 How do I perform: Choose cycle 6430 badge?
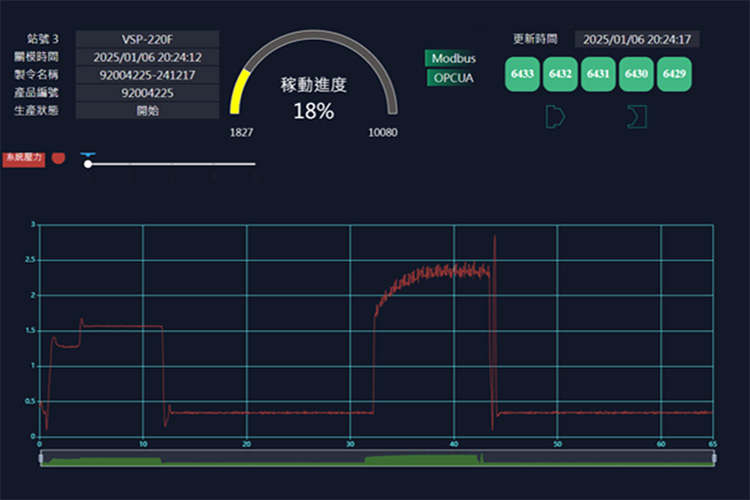tap(636, 75)
